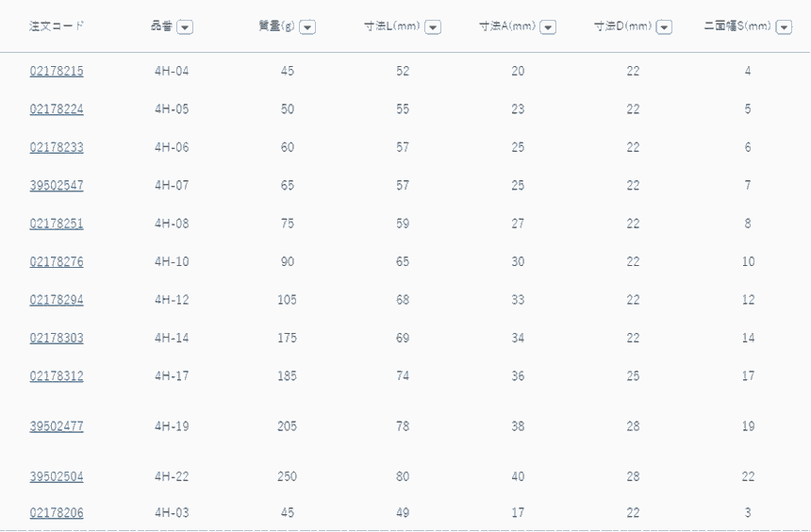Open order code link 02178215

[x=57, y=71]
